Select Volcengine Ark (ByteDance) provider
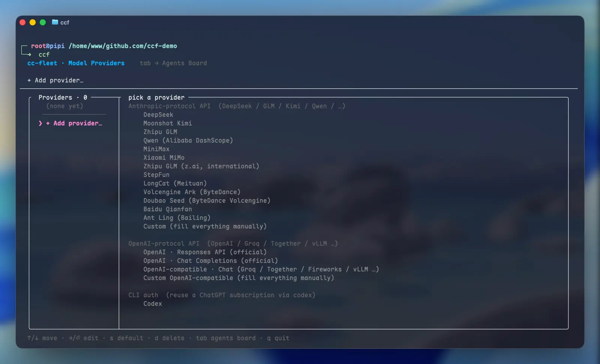Image resolution: width=600 pixels, height=364 pixels. click(x=192, y=192)
